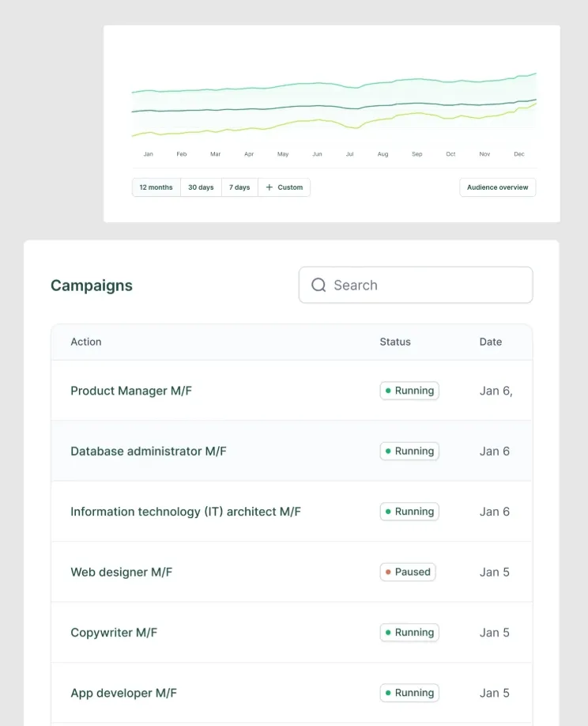Click the red dot on Web designer status

pos(388,572)
